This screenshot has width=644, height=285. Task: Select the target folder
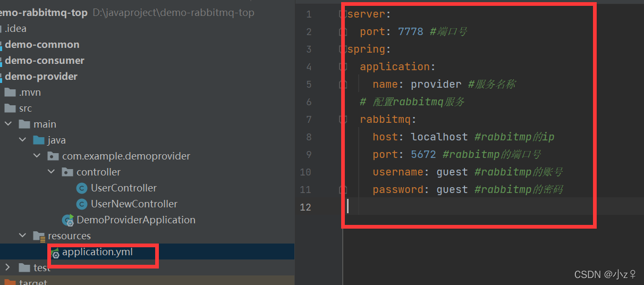point(33,282)
